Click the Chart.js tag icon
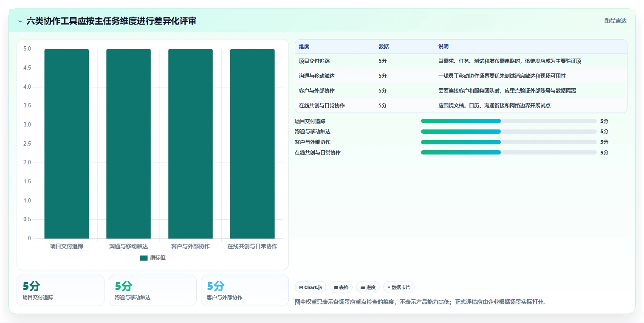 point(301,288)
